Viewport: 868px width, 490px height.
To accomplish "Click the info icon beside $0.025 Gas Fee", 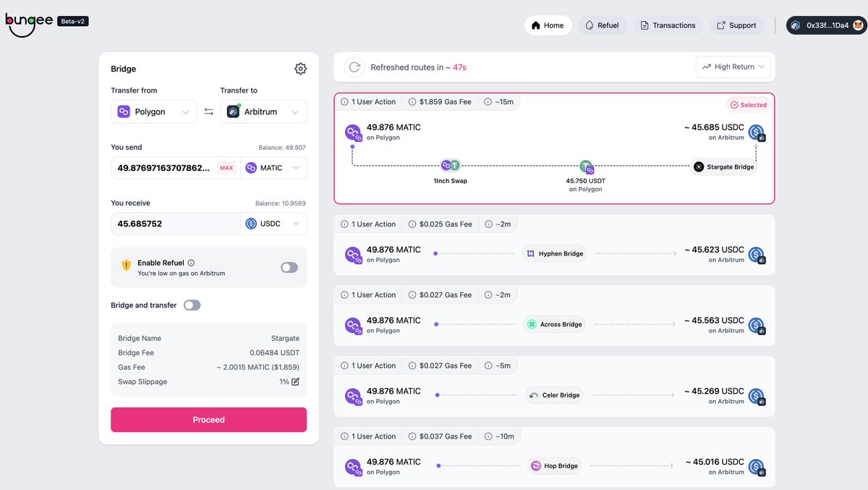I will click(412, 224).
